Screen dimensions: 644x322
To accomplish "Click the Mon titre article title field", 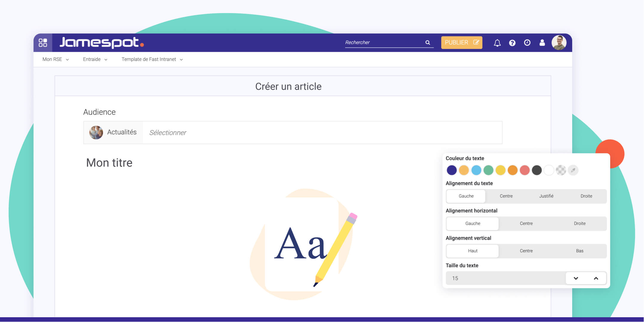I will pyautogui.click(x=109, y=162).
